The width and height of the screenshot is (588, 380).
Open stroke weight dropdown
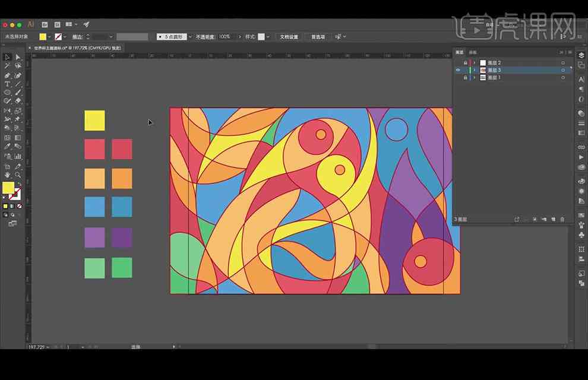pos(111,37)
